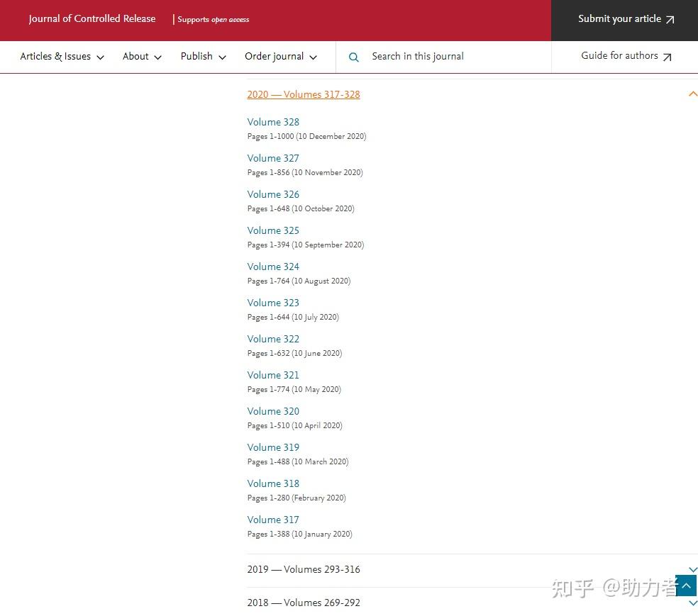Screen dimensions: 698x616
Task: Click the arrow icon beside Submit your article
Action: 670,20
